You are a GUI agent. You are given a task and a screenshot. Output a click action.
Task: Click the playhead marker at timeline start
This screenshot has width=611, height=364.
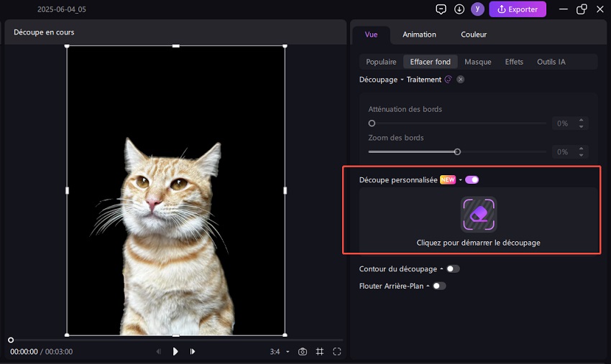(x=11, y=340)
